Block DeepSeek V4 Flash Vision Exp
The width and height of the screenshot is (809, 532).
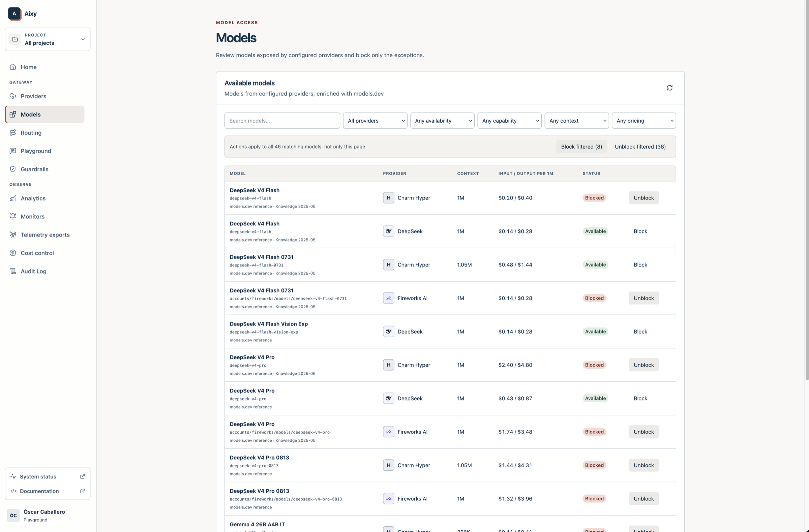tap(640, 332)
